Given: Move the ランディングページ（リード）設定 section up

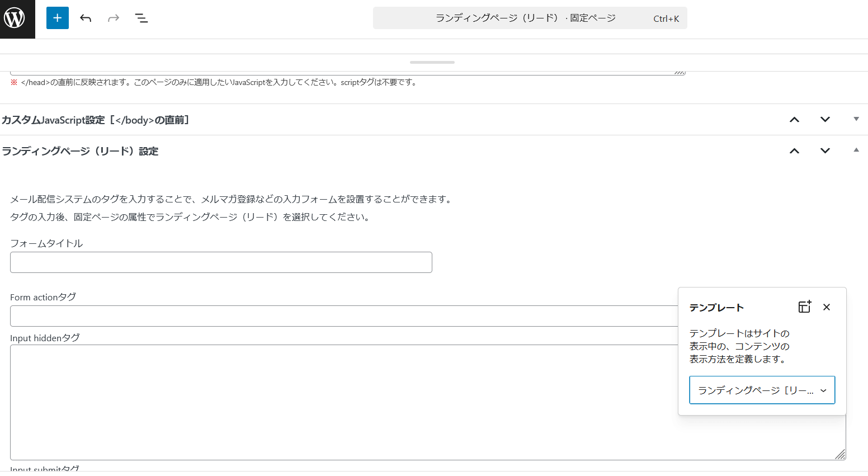Looking at the screenshot, I should pyautogui.click(x=794, y=150).
